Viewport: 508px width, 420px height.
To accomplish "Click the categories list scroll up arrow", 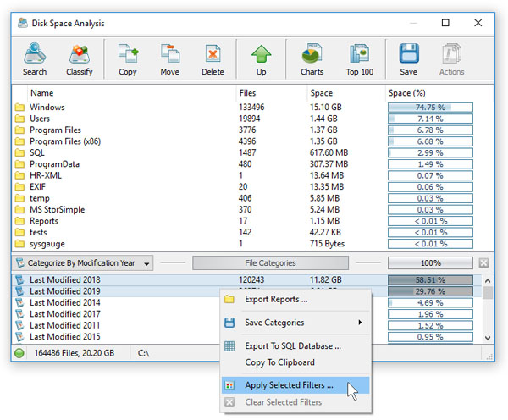I will point(488,280).
